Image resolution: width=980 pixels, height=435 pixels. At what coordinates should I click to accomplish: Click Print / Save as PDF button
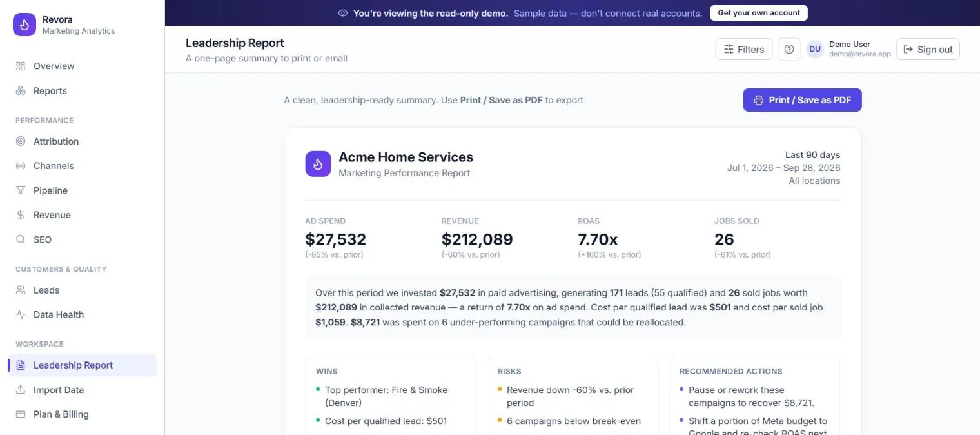803,100
